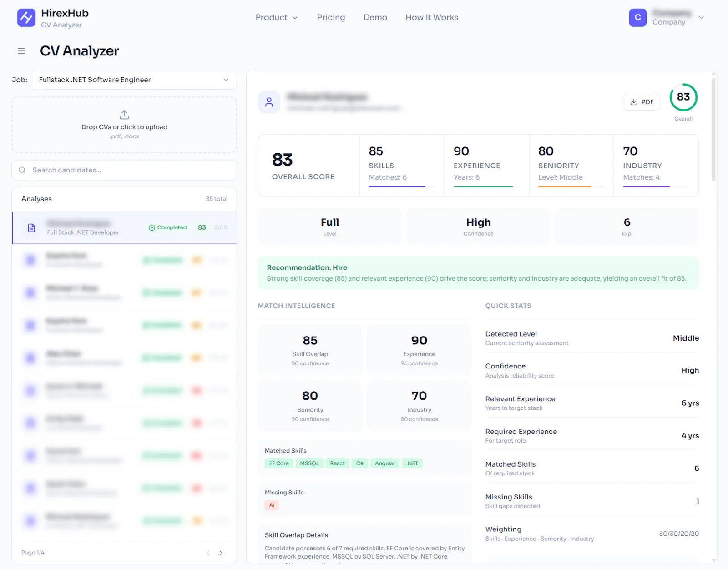Viewport: 728px width, 569px height.
Task: Click the Skills score progress bar
Action: click(401, 186)
